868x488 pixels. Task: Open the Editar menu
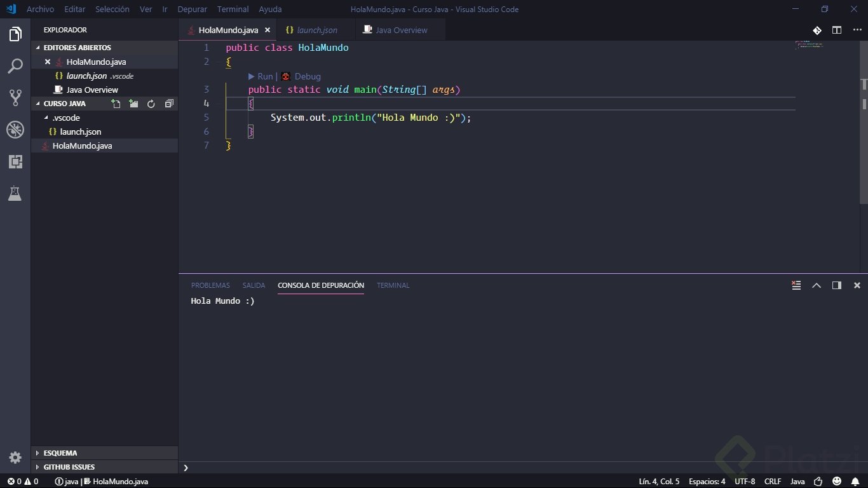point(75,10)
